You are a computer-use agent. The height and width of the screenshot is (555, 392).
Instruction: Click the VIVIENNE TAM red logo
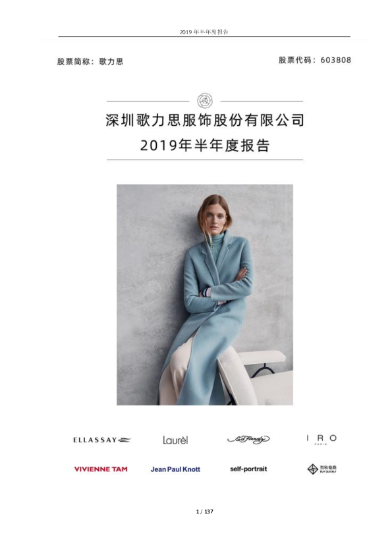[x=101, y=469]
